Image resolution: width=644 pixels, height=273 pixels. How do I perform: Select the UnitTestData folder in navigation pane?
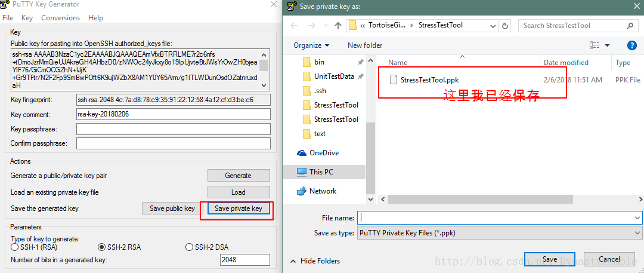click(334, 76)
